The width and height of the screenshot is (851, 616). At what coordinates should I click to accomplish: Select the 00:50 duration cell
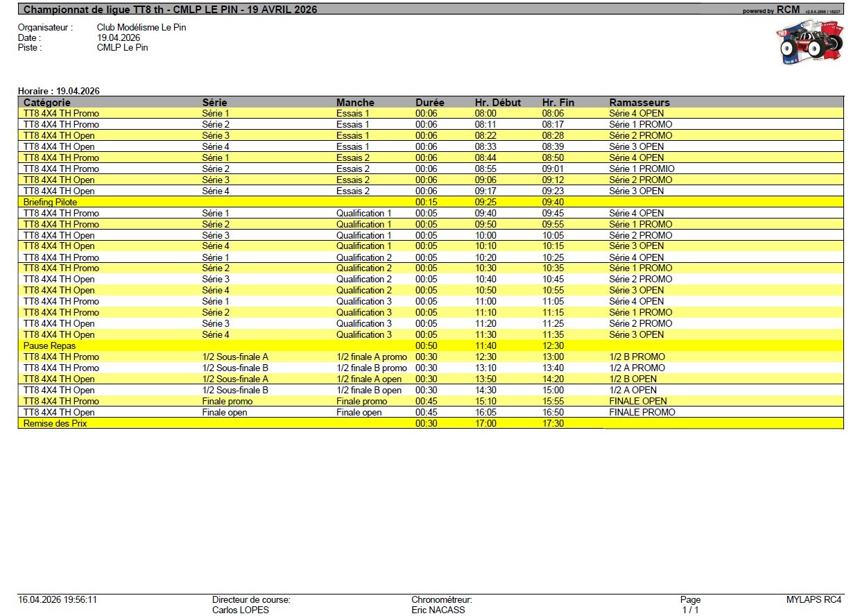pos(427,345)
